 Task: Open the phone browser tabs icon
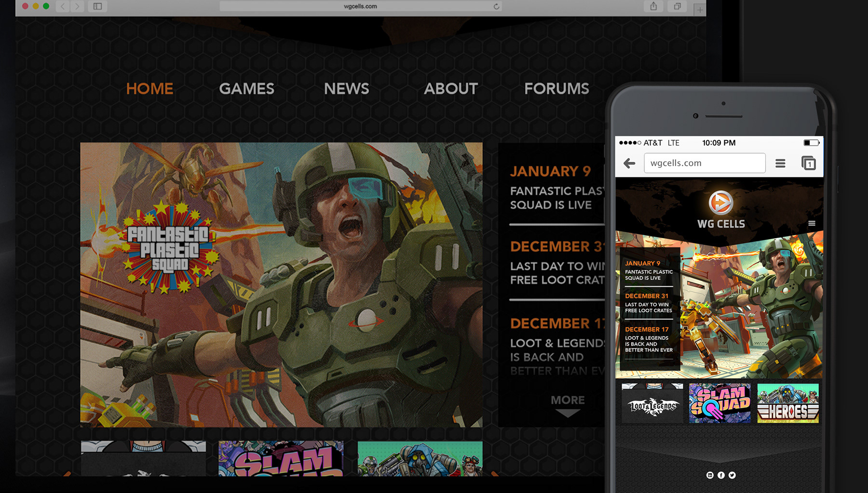pos(809,163)
